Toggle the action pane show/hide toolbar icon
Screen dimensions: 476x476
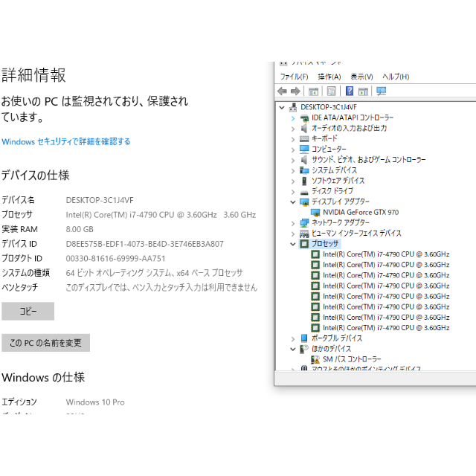[363, 91]
